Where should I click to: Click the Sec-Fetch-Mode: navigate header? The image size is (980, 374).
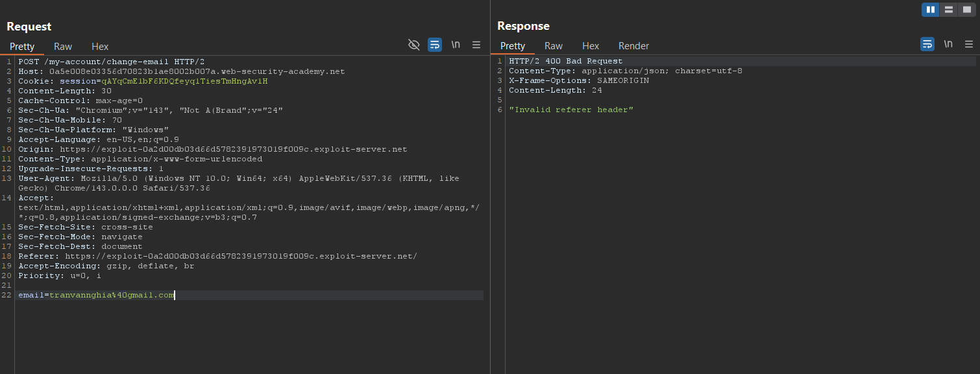(x=80, y=237)
